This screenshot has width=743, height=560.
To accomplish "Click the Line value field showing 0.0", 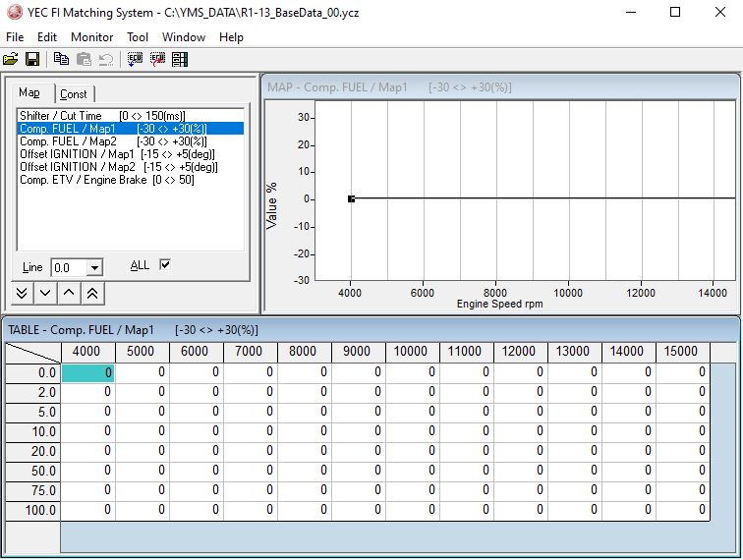I will pyautogui.click(x=69, y=267).
